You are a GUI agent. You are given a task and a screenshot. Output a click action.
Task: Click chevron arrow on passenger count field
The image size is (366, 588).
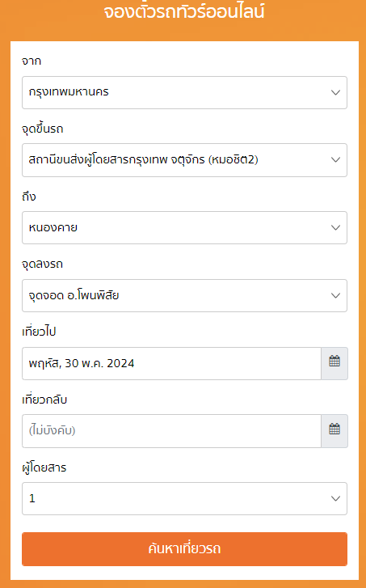335,499
